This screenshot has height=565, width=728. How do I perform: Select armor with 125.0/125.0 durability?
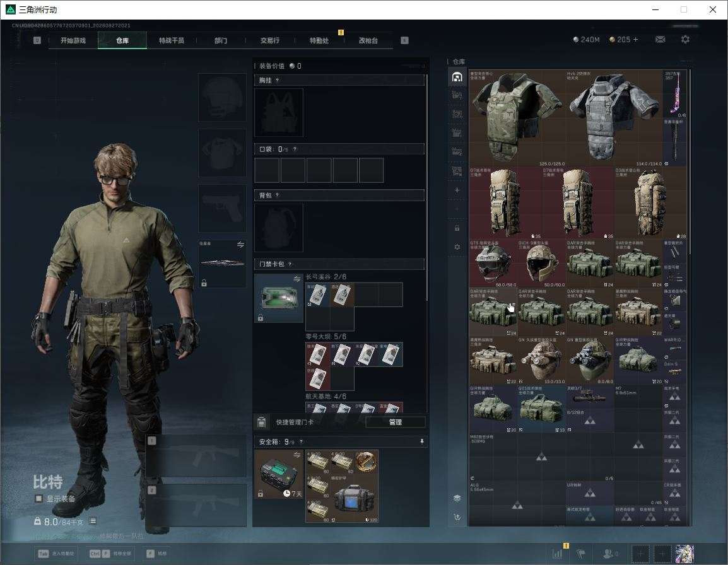(517, 118)
